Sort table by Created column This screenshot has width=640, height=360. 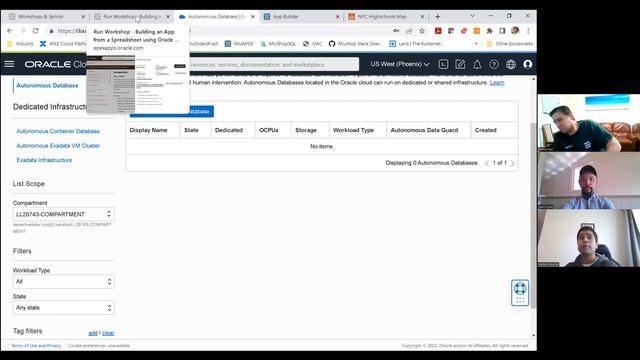pyautogui.click(x=485, y=130)
